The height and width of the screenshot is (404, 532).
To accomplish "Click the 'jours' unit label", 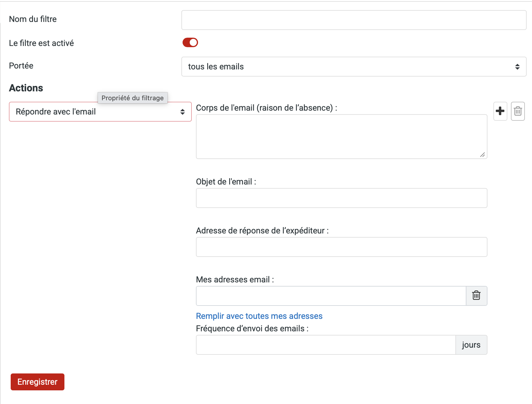I will [x=471, y=345].
